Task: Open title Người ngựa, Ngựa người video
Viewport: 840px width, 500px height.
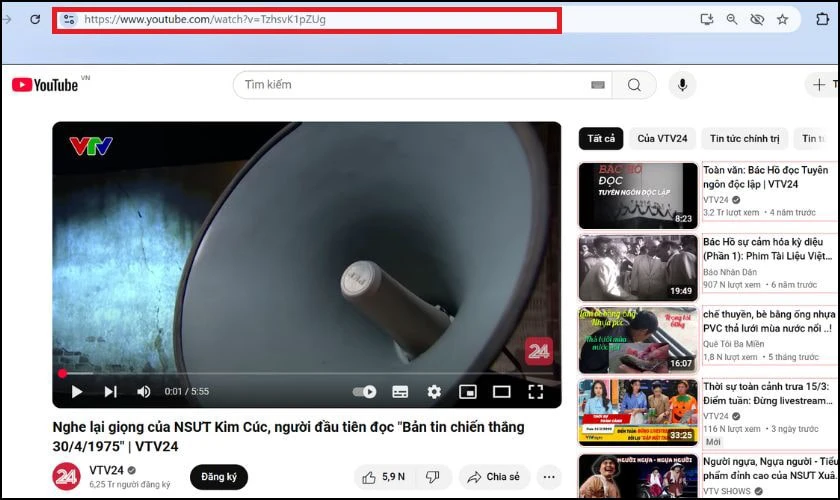Action: 770,468
